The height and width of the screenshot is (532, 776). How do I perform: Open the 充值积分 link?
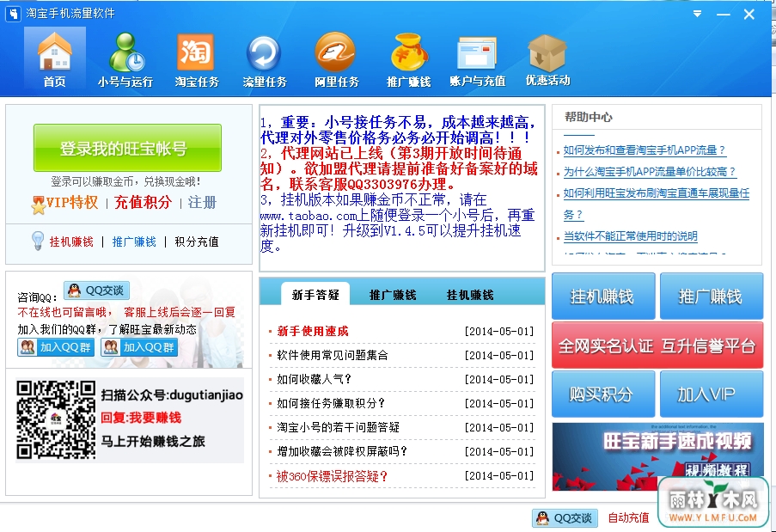click(x=143, y=203)
